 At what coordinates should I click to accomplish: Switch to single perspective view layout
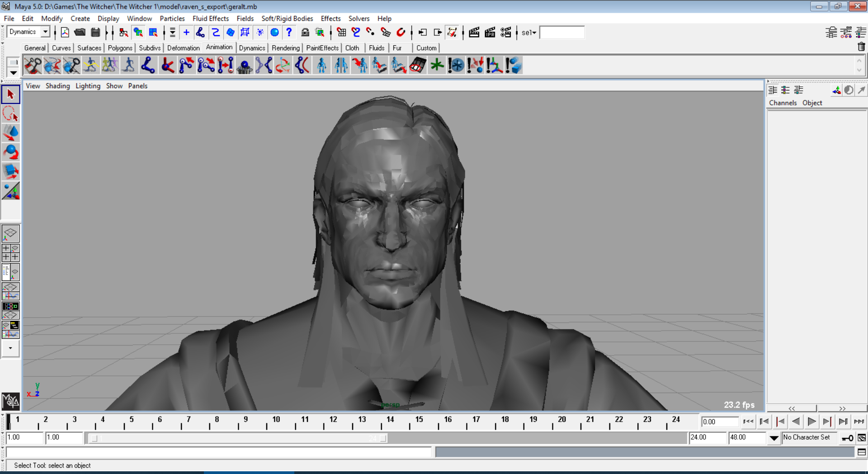coord(11,233)
